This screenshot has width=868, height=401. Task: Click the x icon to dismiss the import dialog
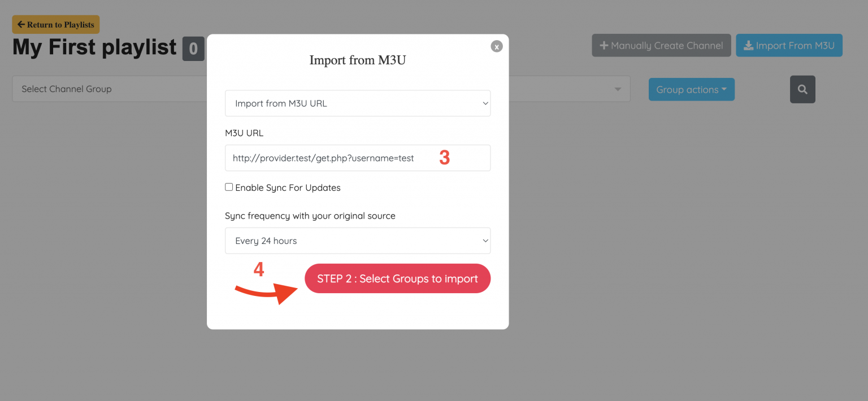[x=496, y=46]
